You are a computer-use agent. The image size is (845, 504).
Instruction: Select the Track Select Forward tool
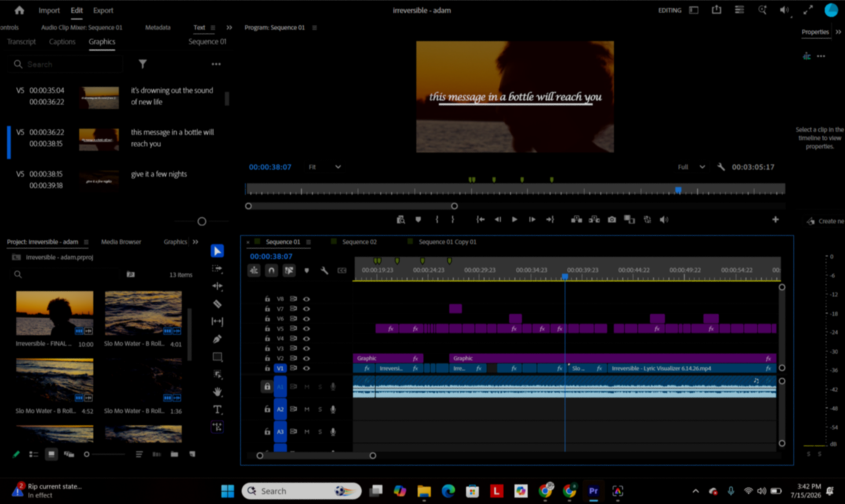click(x=217, y=269)
